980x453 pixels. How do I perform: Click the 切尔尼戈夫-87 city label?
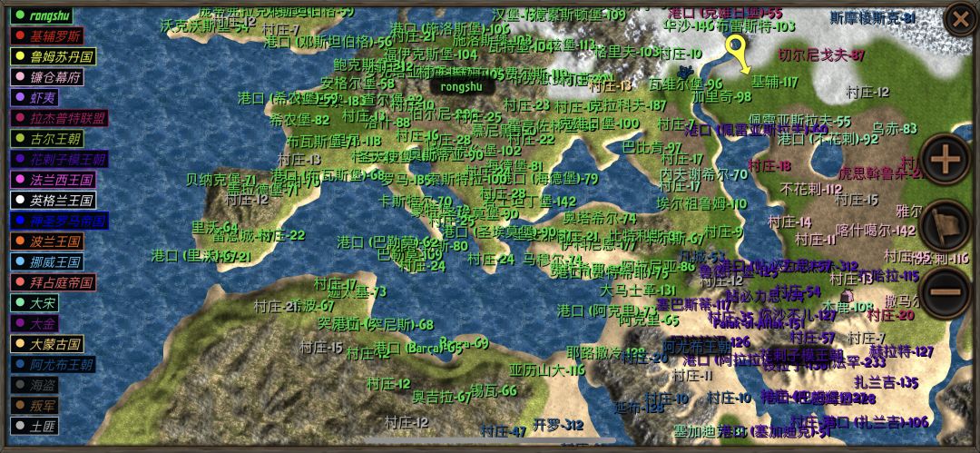pos(821,55)
